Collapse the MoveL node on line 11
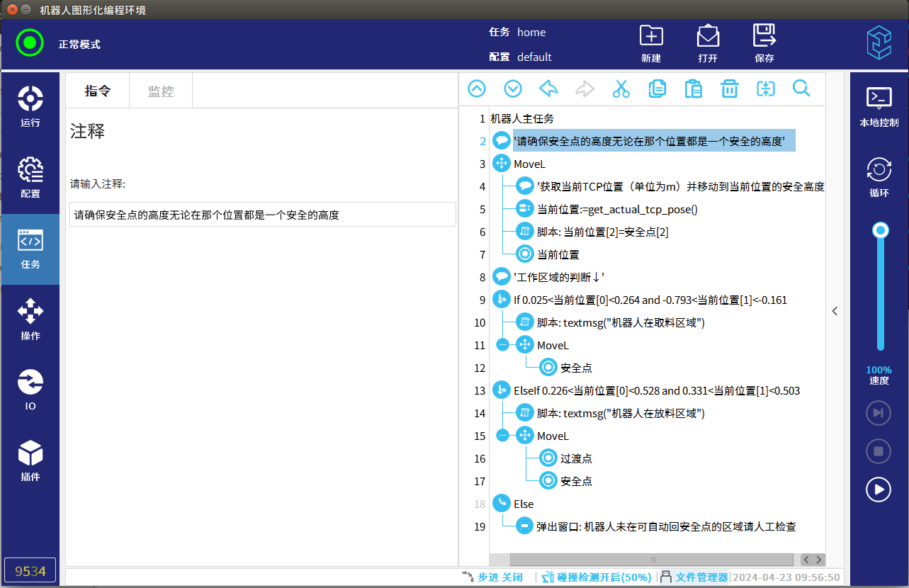Image resolution: width=909 pixels, height=588 pixels. (503, 346)
